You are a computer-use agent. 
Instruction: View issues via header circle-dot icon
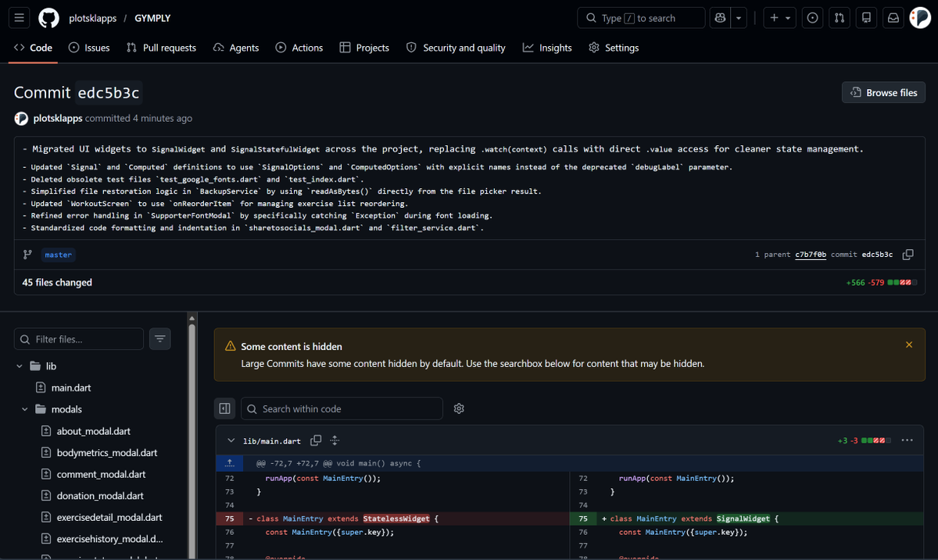813,18
